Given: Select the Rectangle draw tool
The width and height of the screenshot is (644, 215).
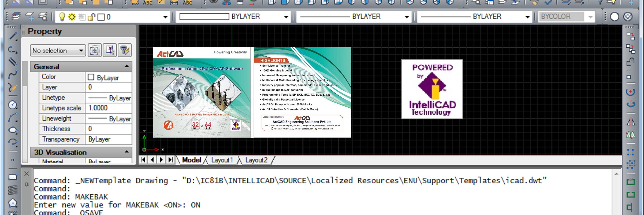Looking at the screenshot, I should tap(12, 177).
